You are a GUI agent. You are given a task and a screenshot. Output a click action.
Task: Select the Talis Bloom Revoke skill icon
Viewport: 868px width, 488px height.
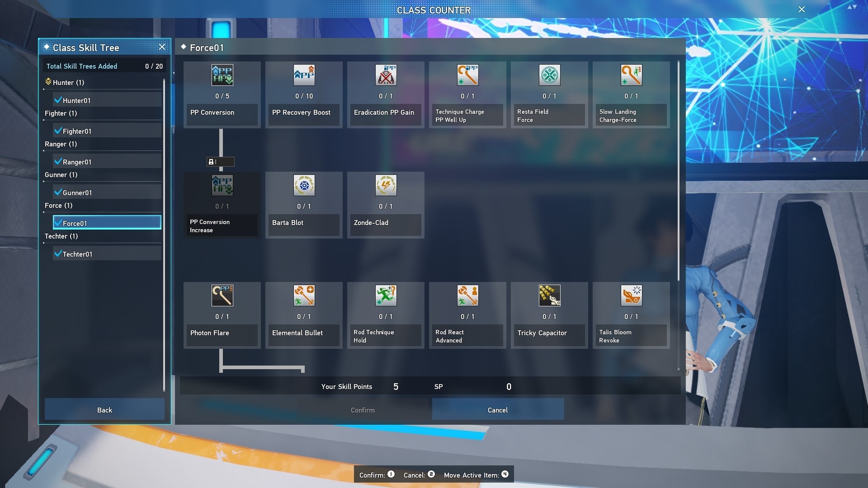[x=631, y=296]
